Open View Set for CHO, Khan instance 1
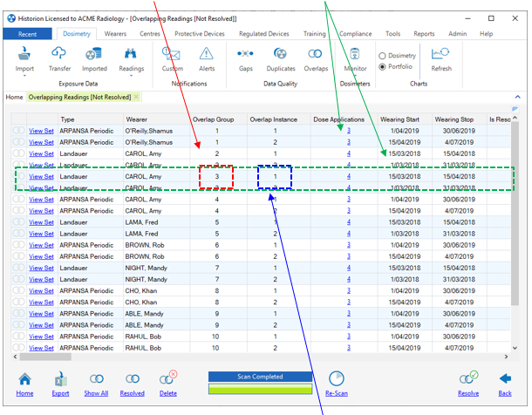The width and height of the screenshot is (532, 415). [x=41, y=291]
